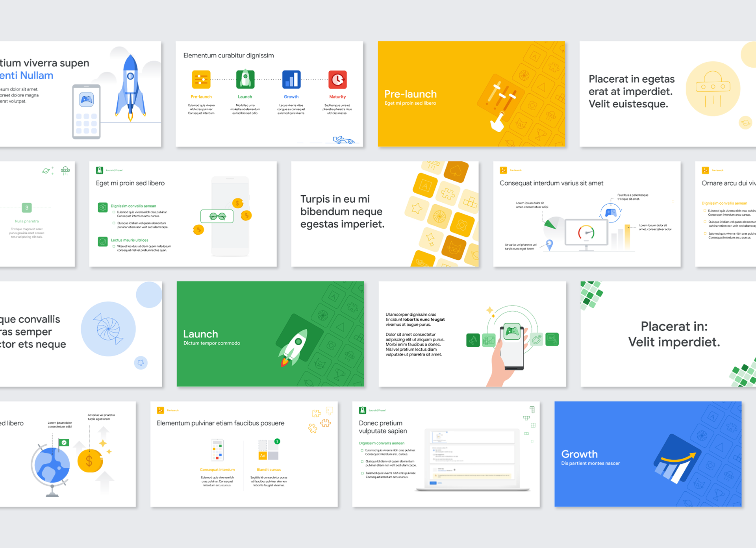Click the gold dollar coin beside the globe
Viewport: 756px width, 548px height.
tap(90, 461)
